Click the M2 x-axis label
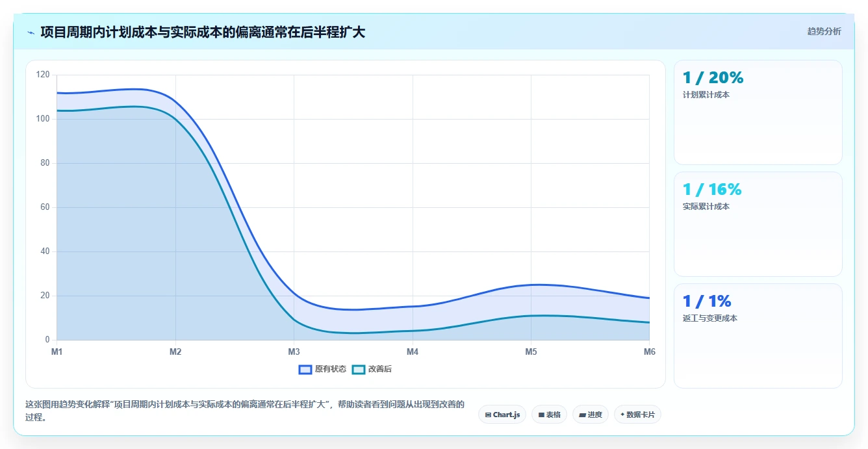 (175, 352)
